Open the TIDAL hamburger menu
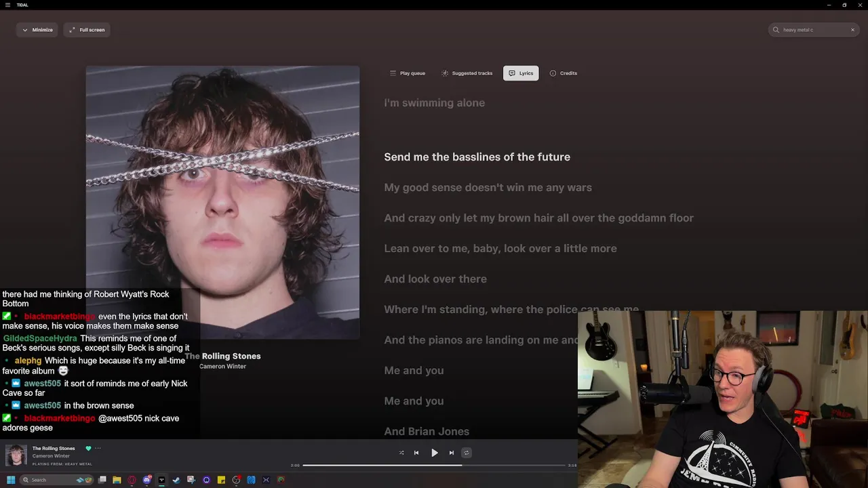The width and height of the screenshot is (868, 488). point(7,5)
